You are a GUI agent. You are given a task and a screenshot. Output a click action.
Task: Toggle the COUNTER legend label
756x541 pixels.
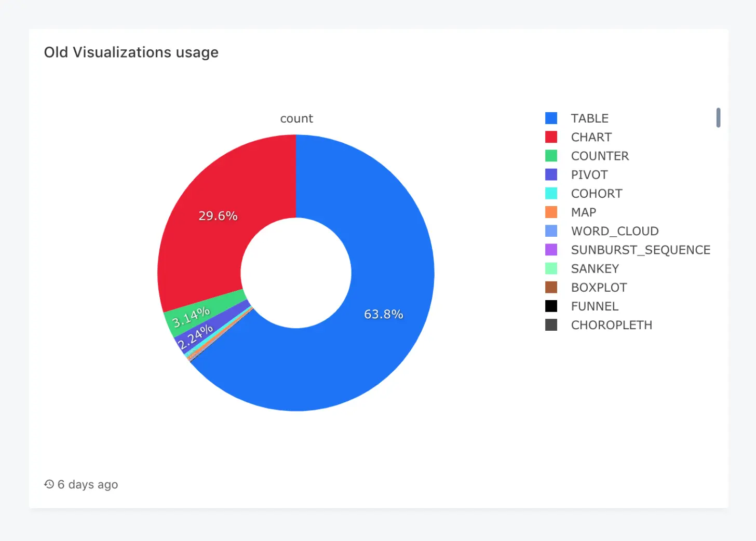click(x=600, y=156)
